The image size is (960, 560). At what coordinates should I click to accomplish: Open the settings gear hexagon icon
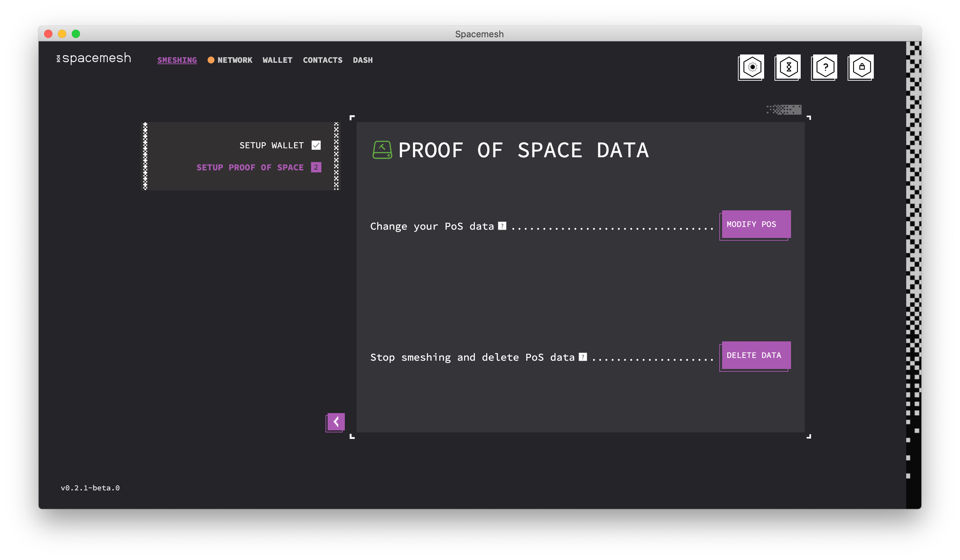tap(752, 67)
